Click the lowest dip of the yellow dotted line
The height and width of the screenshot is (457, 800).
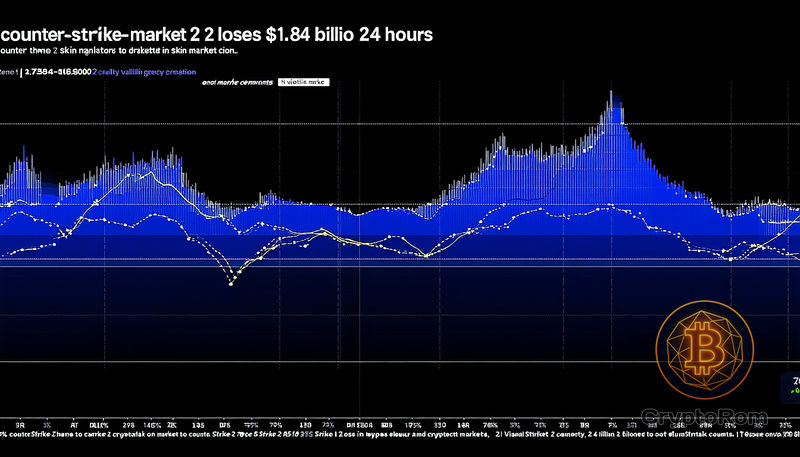click(231, 284)
